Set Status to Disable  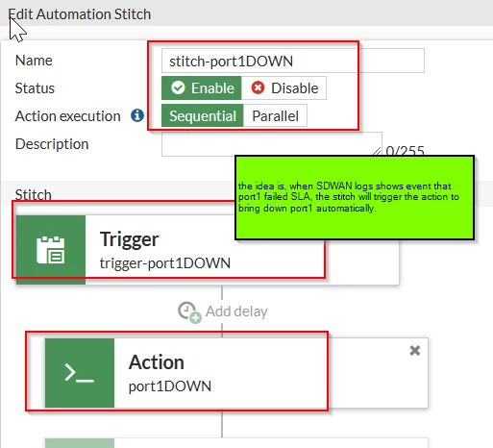pyautogui.click(x=283, y=88)
